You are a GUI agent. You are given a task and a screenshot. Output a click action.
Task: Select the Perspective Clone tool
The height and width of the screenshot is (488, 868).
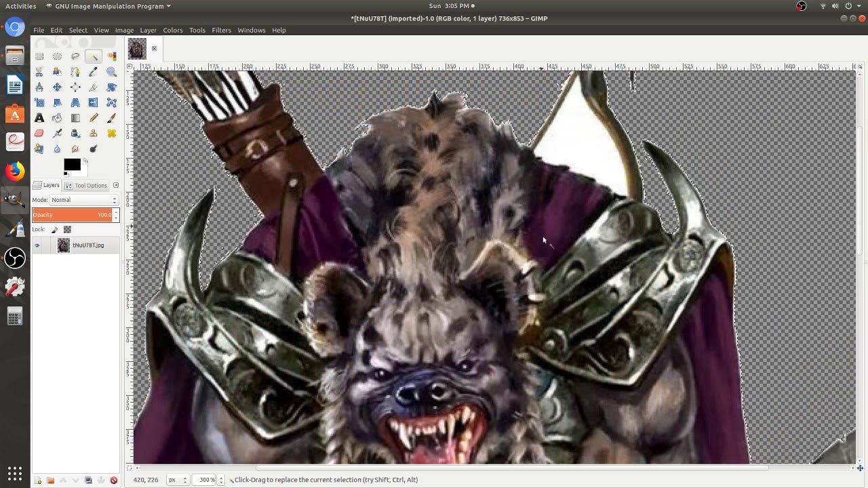tap(39, 149)
